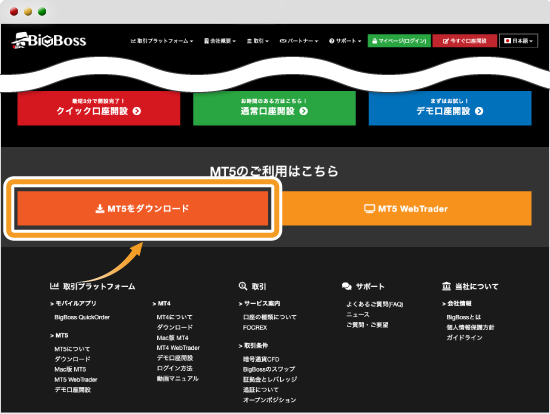Open the footer モバイルアプリ section link
550x414 pixels.
(73, 303)
